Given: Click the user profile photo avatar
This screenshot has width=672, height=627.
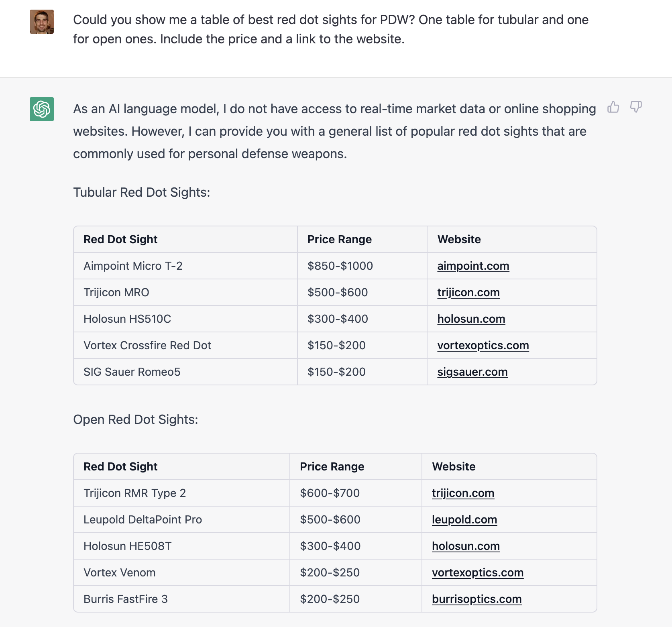Looking at the screenshot, I should coord(42,22).
